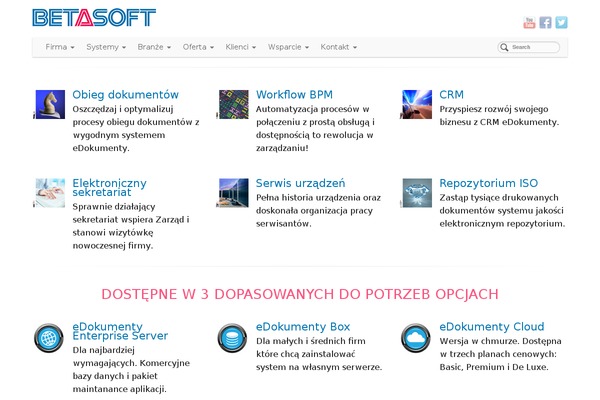Click text 'Oszczędzaj i optymalizuj'

point(123,109)
